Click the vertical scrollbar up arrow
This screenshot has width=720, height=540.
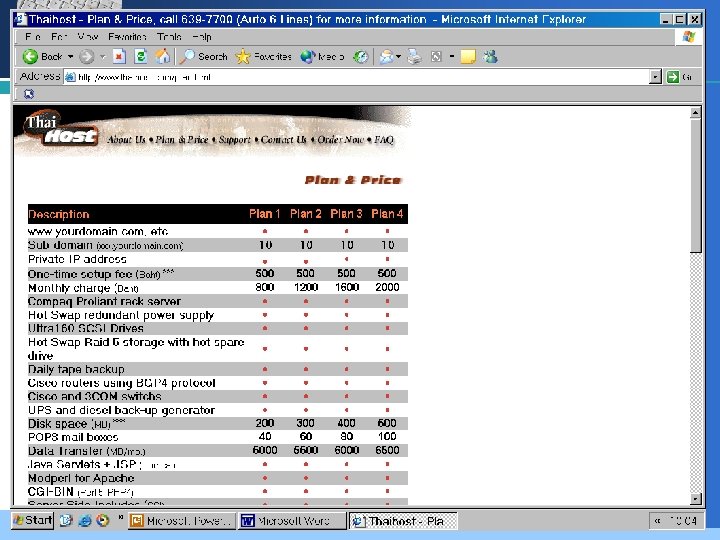point(696,112)
